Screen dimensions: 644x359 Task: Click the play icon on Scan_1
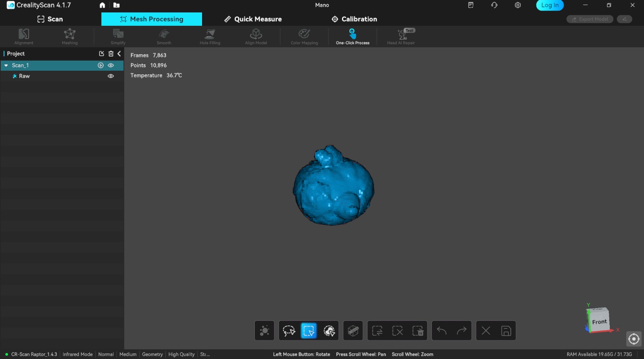(x=101, y=65)
